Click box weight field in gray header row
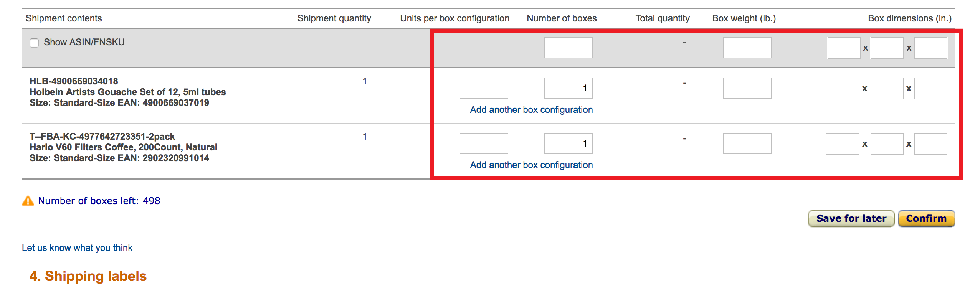This screenshot has width=980, height=287. point(747,48)
